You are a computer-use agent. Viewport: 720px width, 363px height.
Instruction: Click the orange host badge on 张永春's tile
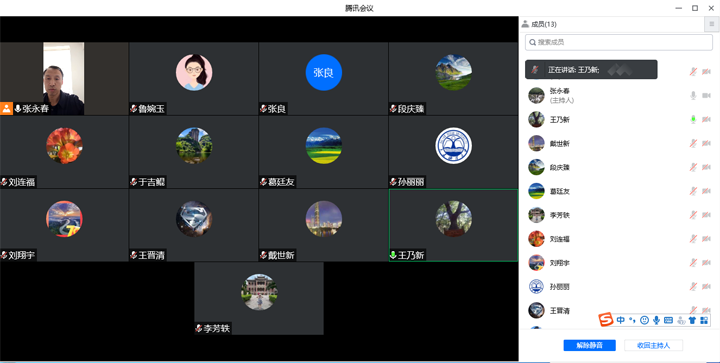[x=6, y=109]
